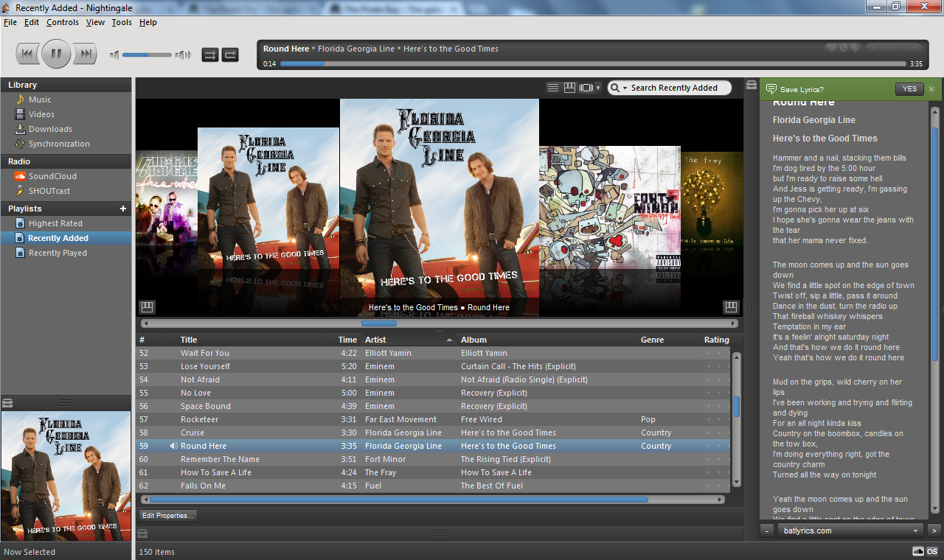Pause the currently playing song
The width and height of the screenshot is (944, 560).
(x=56, y=54)
